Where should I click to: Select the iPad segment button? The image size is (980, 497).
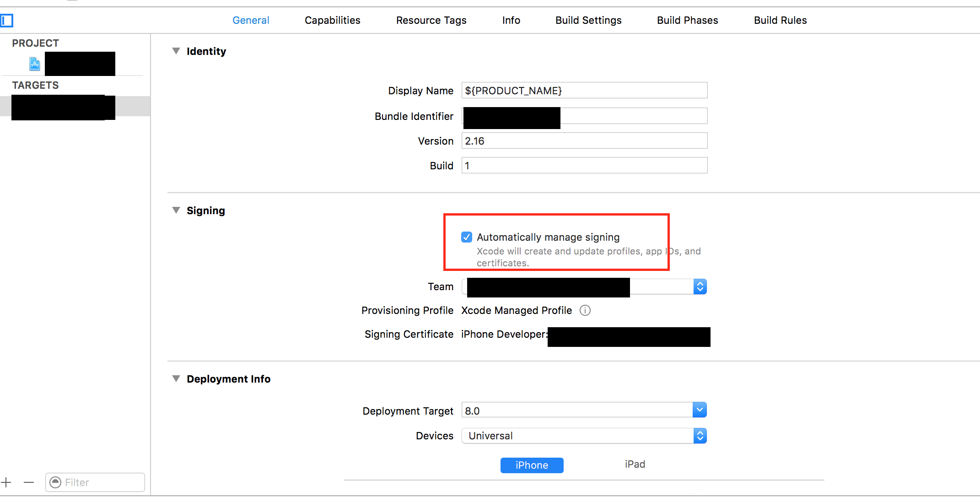pos(635,465)
